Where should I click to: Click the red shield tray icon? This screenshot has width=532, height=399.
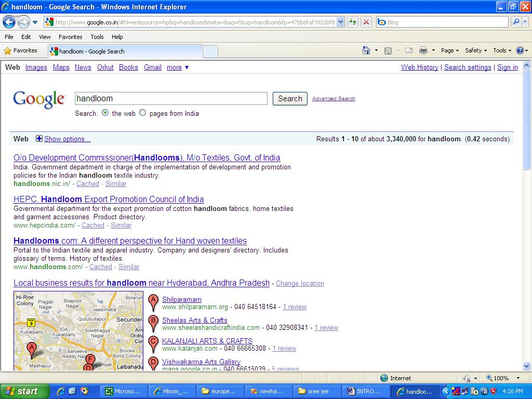494,391
